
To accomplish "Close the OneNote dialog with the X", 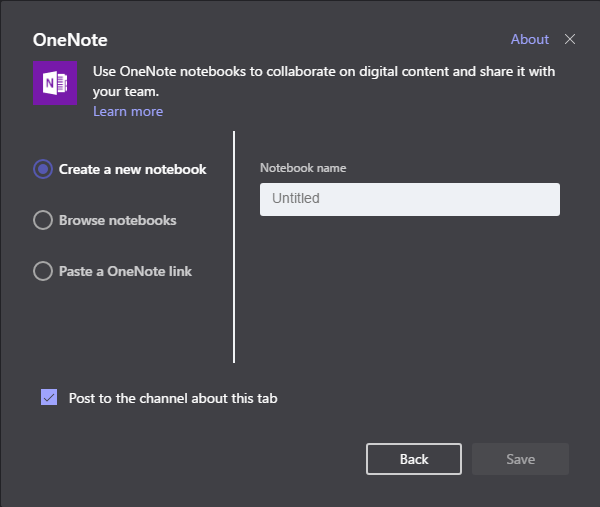I will click(x=570, y=39).
